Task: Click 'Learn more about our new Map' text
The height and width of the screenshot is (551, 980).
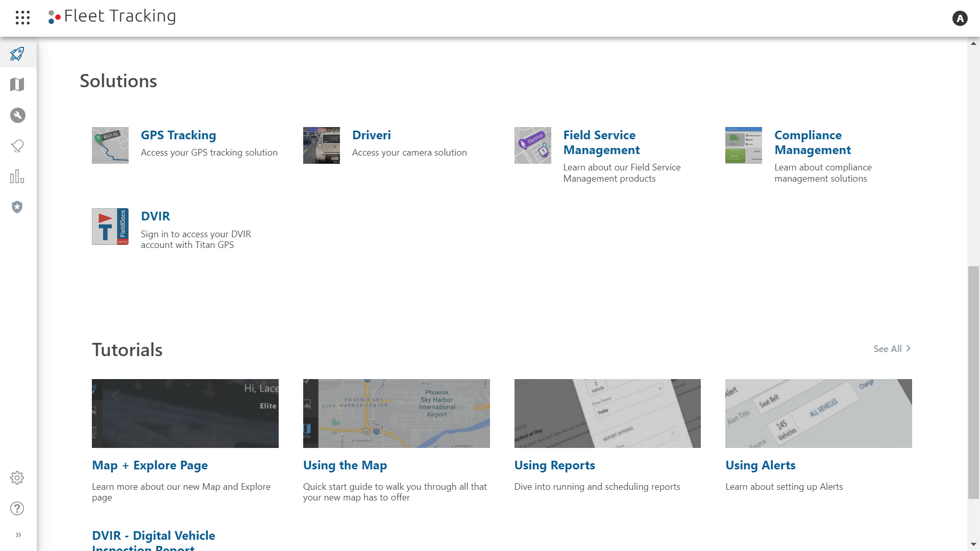Action: (x=156, y=487)
